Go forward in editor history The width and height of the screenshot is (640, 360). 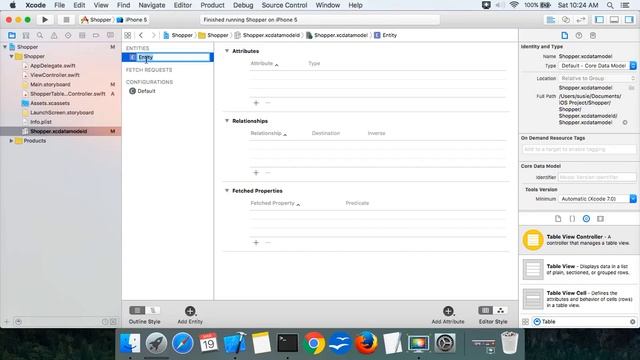153,35
